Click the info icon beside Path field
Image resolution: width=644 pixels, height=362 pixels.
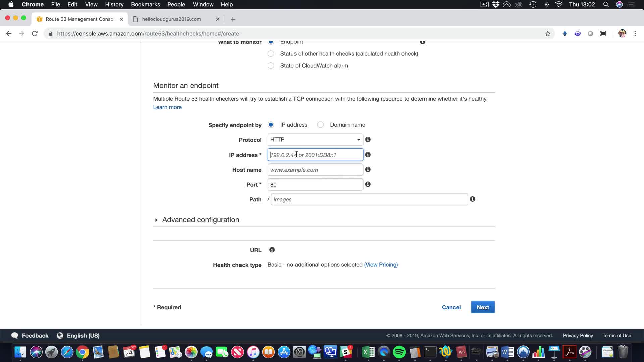[473, 199]
